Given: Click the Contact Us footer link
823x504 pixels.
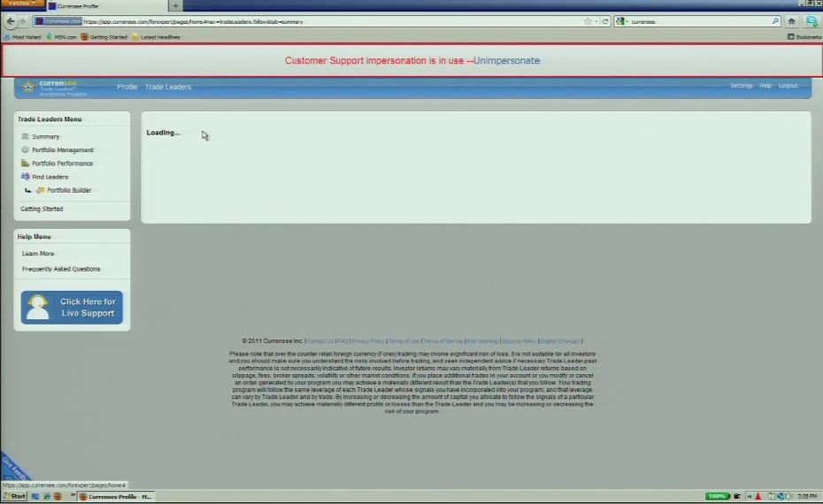Looking at the screenshot, I should click(320, 341).
